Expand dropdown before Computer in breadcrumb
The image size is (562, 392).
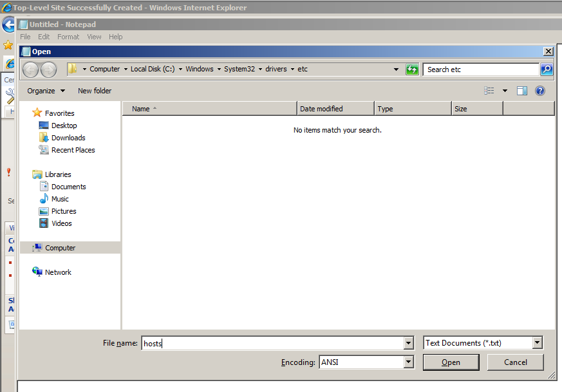(84, 69)
